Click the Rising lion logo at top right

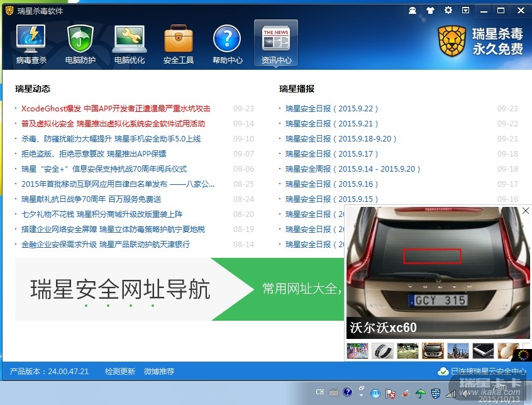452,41
